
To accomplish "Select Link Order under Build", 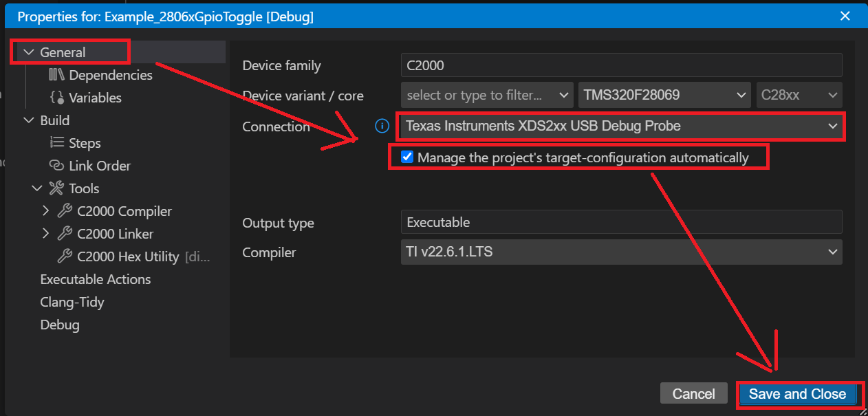I will 100,166.
